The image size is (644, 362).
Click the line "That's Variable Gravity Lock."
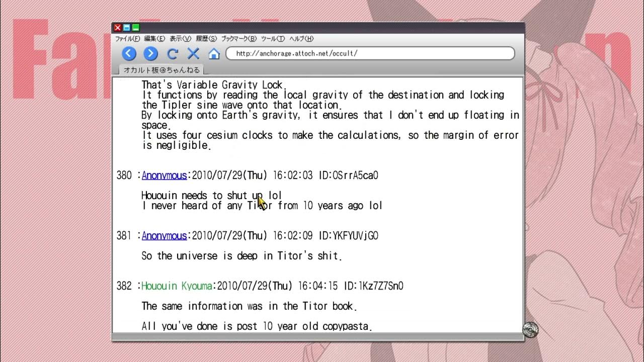(213, 85)
